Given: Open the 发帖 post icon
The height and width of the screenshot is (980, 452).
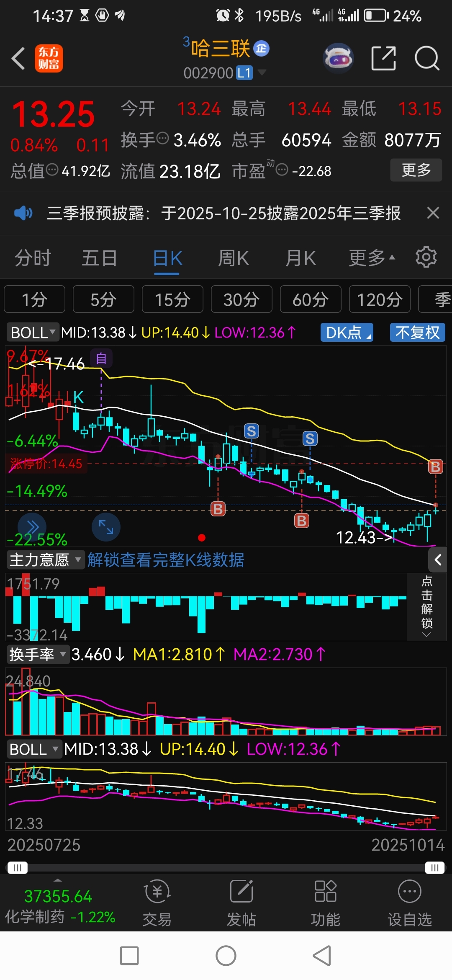Looking at the screenshot, I should pos(241,903).
